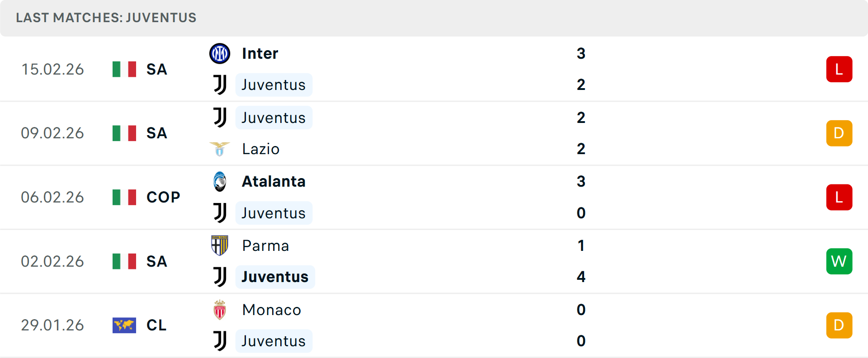Click the green W badge for the Parma match

pyautogui.click(x=839, y=261)
